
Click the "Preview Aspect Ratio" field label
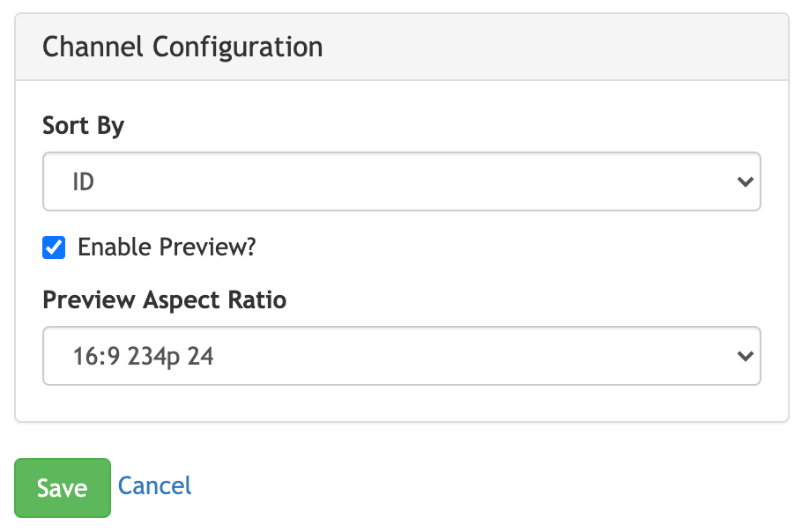(x=165, y=300)
